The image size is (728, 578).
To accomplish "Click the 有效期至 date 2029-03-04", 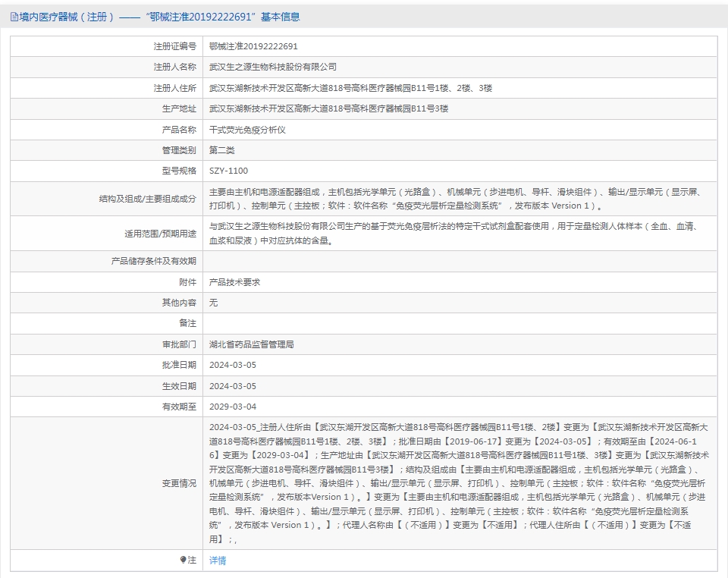I will [233, 407].
